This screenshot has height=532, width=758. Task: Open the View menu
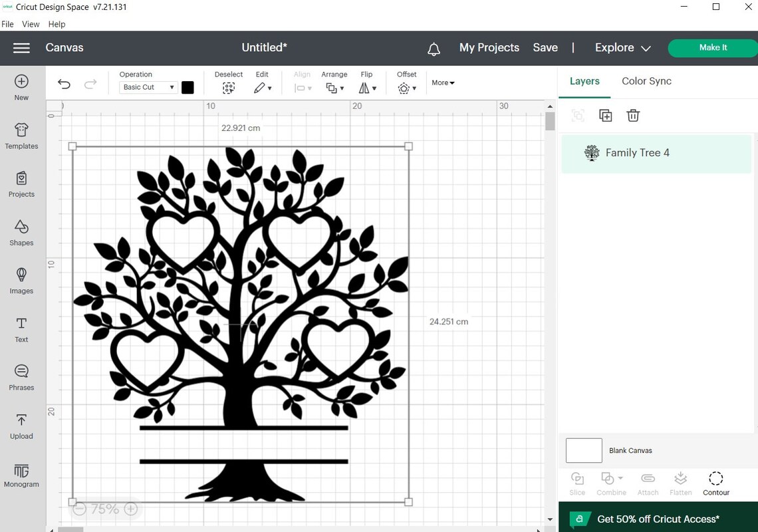(31, 24)
